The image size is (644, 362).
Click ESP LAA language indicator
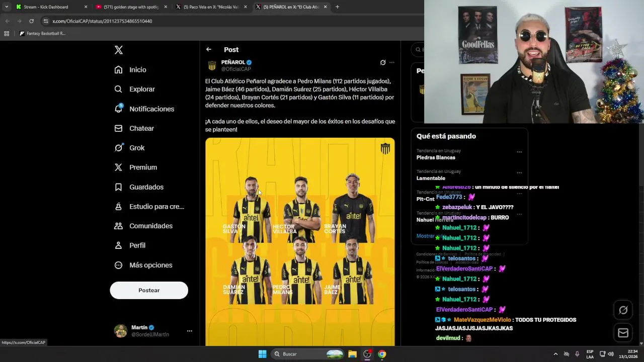590,354
